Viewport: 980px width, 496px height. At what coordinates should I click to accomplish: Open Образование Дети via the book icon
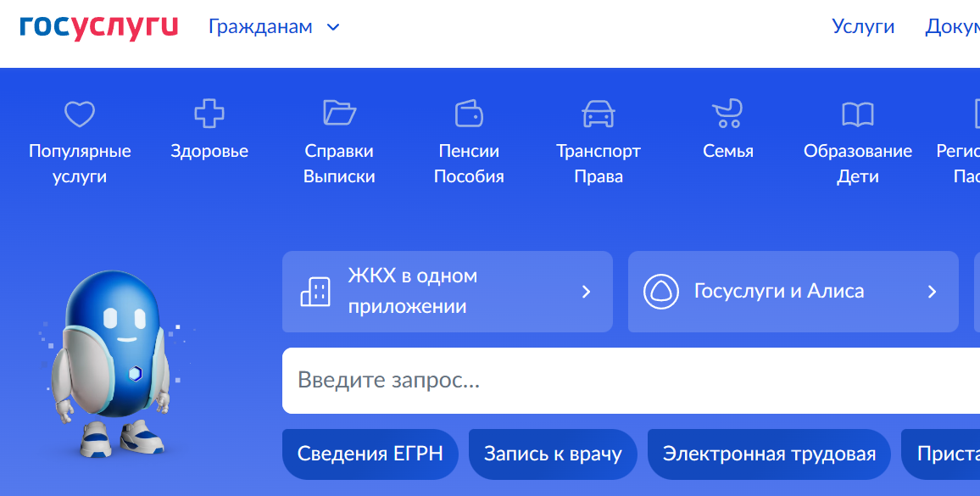point(858,113)
